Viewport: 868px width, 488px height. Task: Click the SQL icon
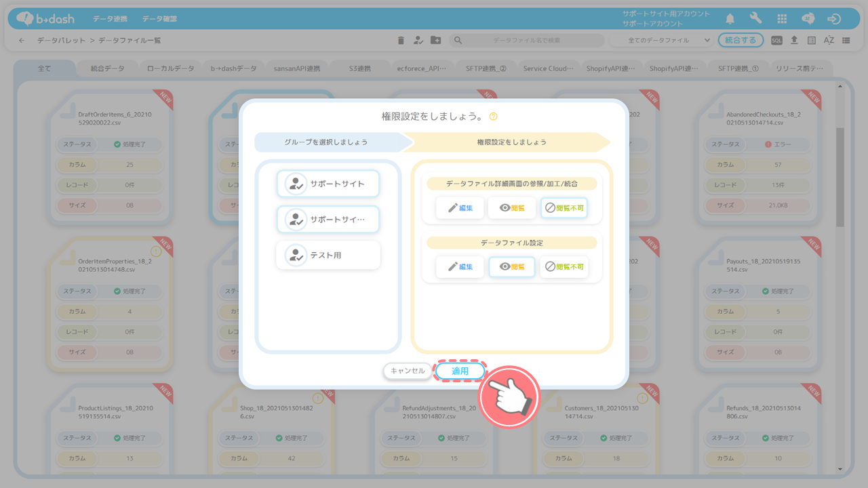pos(777,41)
